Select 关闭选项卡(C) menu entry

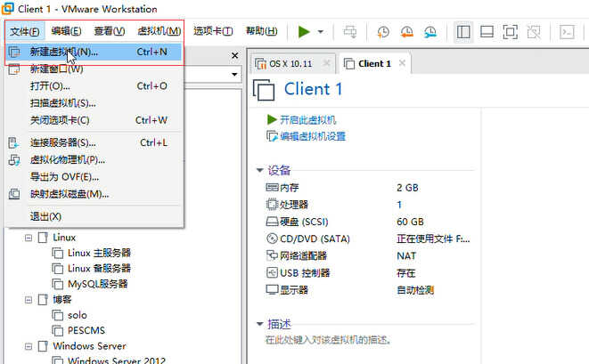(x=94, y=120)
